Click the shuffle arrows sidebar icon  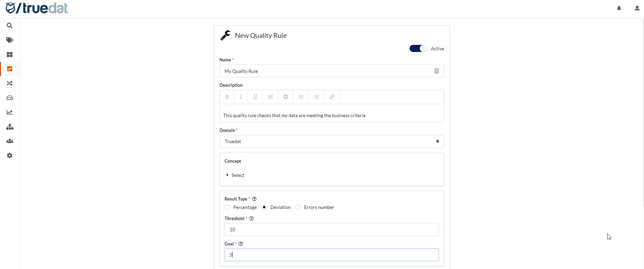(10, 83)
